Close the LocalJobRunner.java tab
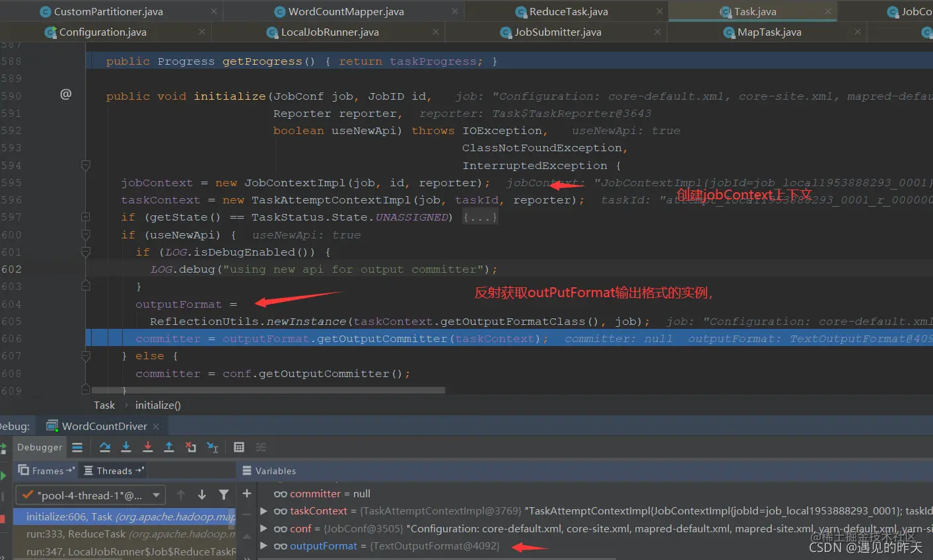This screenshot has height=560, width=933. (x=436, y=32)
